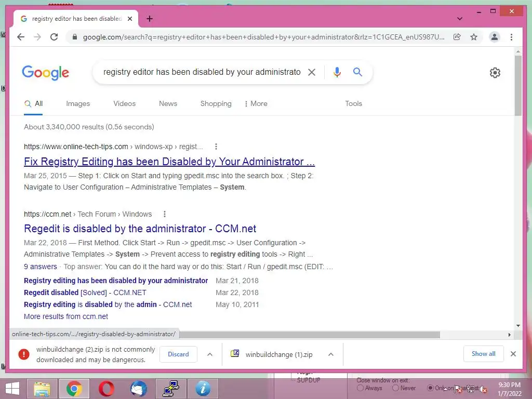Go to the Google logo homepage

(x=46, y=73)
